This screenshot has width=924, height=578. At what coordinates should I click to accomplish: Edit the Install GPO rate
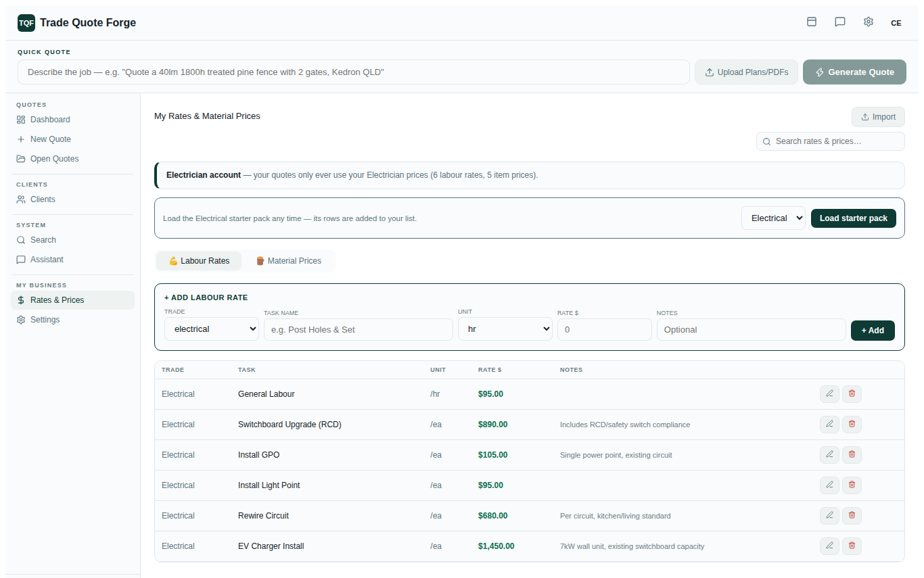click(x=829, y=455)
